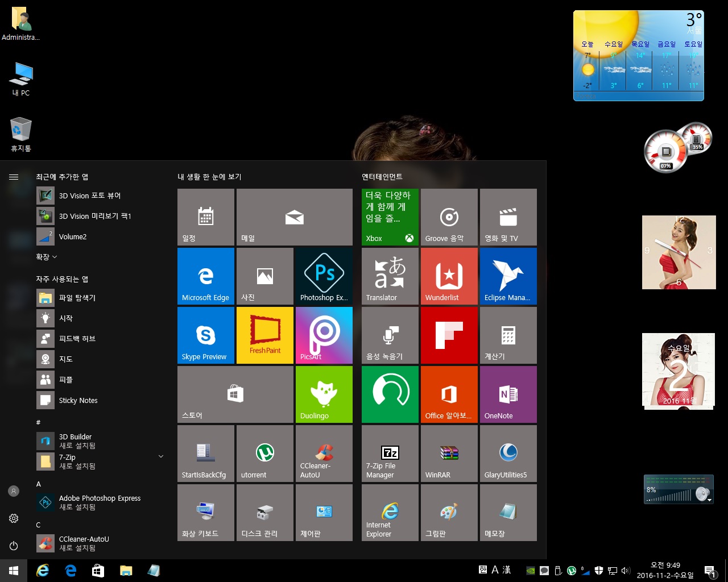This screenshot has width=728, height=582.
Task: Open Movies & TV (영화 및 TV) tile
Action: tap(508, 217)
